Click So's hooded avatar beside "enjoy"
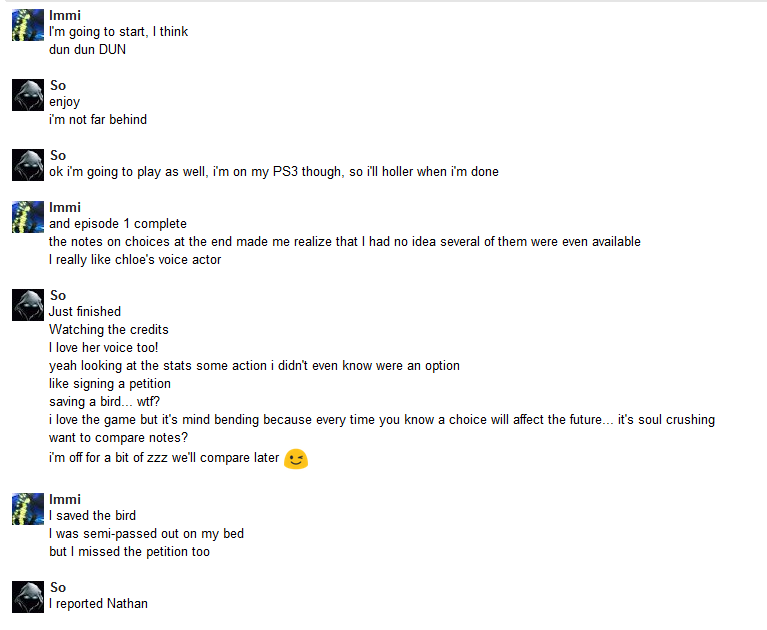This screenshot has width=767, height=630. click(x=28, y=95)
